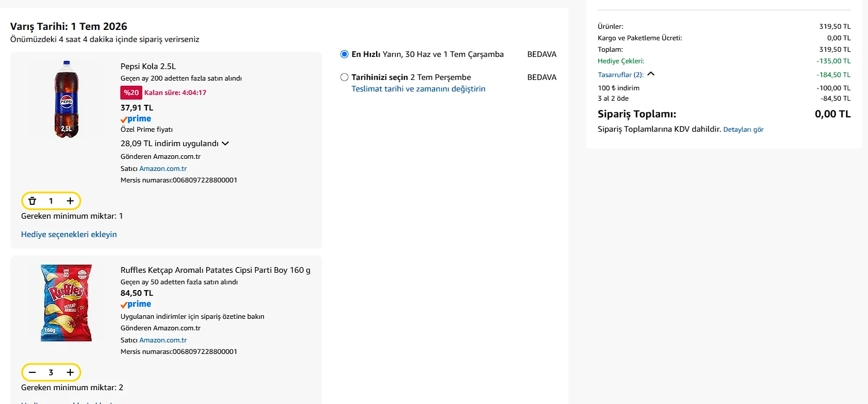Click the %20 discount badge
Viewport: 868px width, 404px height.
point(131,93)
